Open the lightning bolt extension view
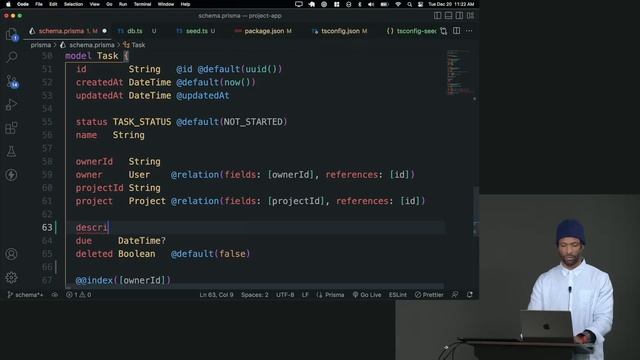 (11, 175)
